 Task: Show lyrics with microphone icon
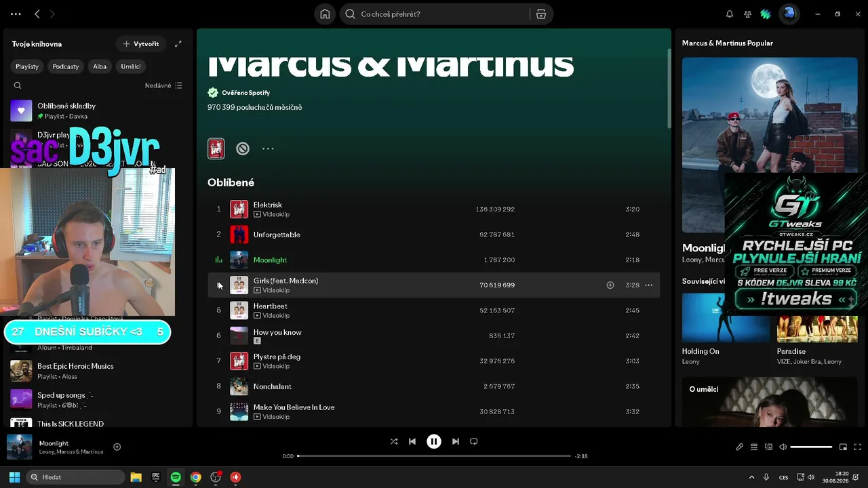[x=740, y=447]
